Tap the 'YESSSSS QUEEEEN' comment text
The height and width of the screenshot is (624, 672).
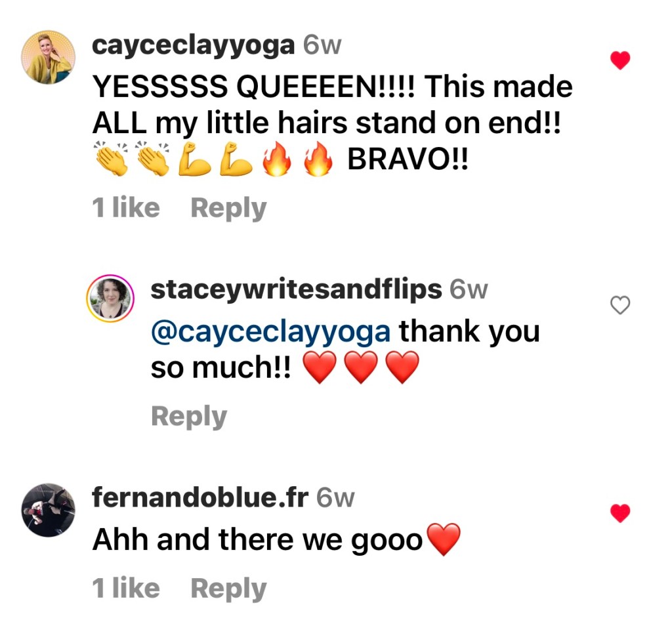333,123
